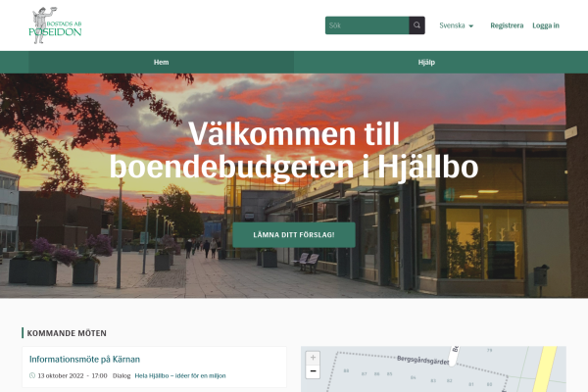Open Hela Hjällbo – idéer för en miljon
This screenshot has width=588, height=392.
click(x=180, y=375)
